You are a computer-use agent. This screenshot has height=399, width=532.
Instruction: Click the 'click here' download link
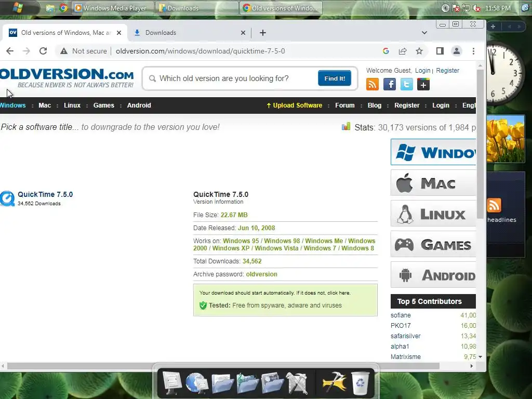(x=338, y=293)
